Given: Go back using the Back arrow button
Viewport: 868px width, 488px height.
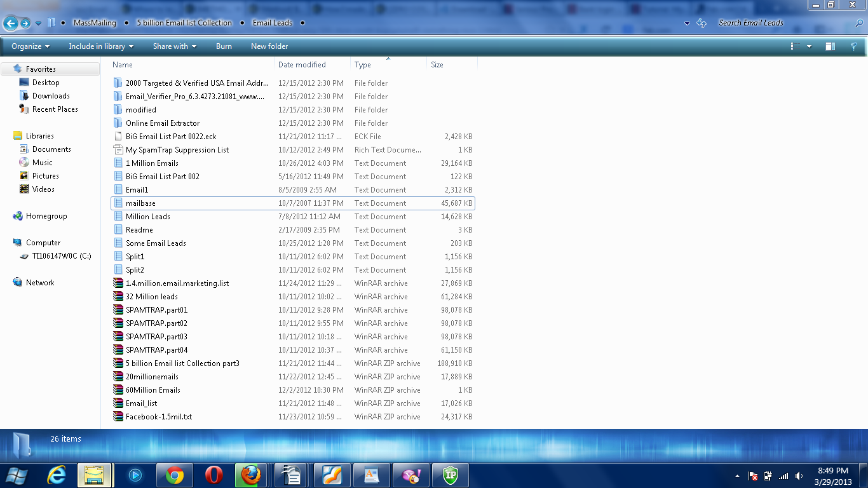Looking at the screenshot, I should pyautogui.click(x=10, y=24).
